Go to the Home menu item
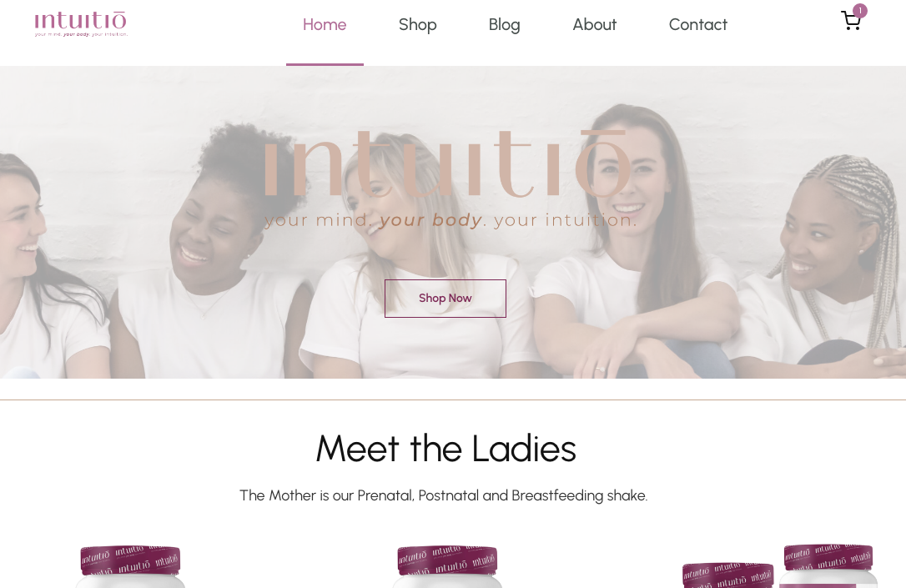Image resolution: width=906 pixels, height=588 pixels. pyautogui.click(x=325, y=25)
